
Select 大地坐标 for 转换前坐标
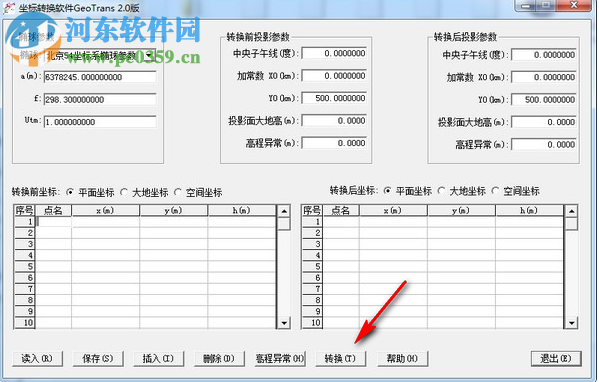tap(124, 192)
